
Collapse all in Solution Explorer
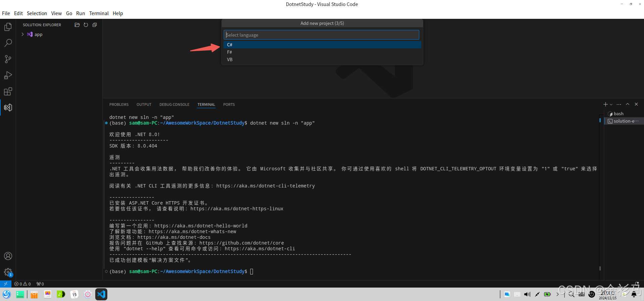pos(95,25)
